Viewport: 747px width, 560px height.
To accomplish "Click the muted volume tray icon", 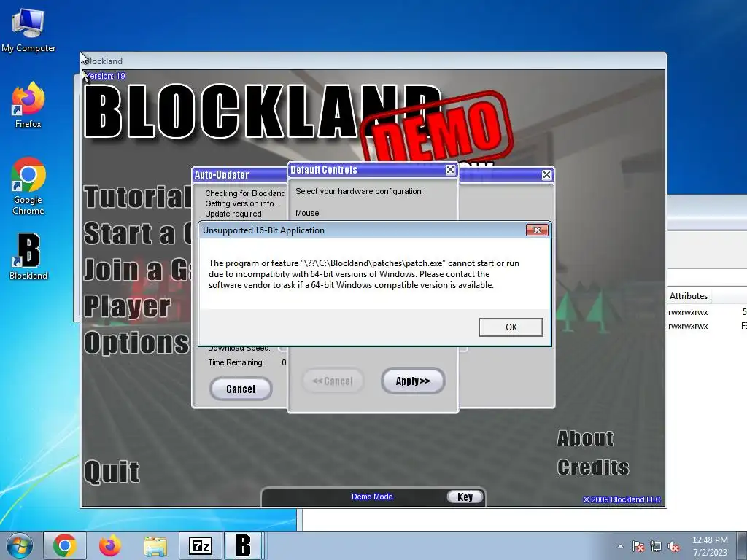I will click(673, 546).
